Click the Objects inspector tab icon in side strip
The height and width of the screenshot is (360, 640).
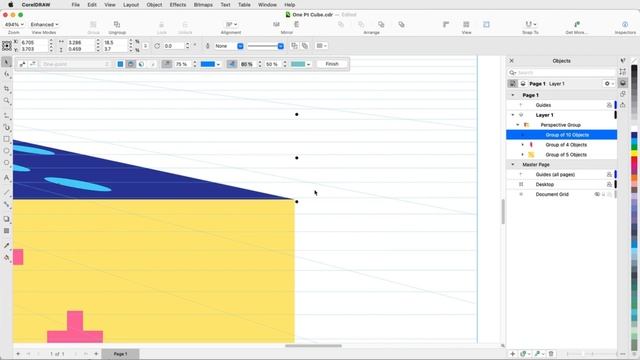[622, 83]
